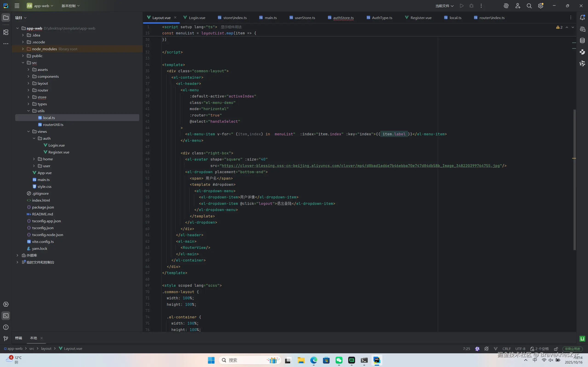Image resolution: width=588 pixels, height=367 pixels.
Task: Open the Structure tool window icon
Action: click(x=6, y=32)
